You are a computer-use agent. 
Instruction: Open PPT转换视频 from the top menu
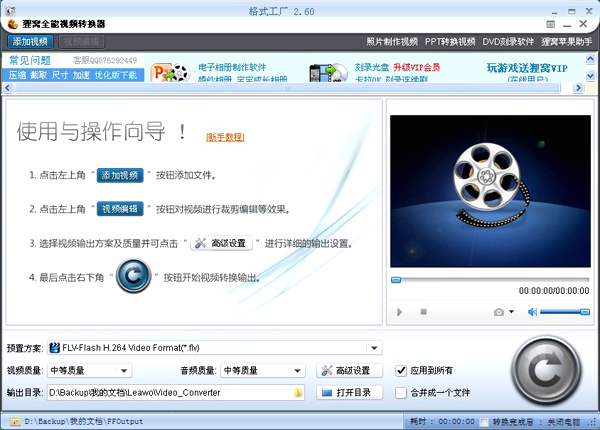click(x=450, y=42)
